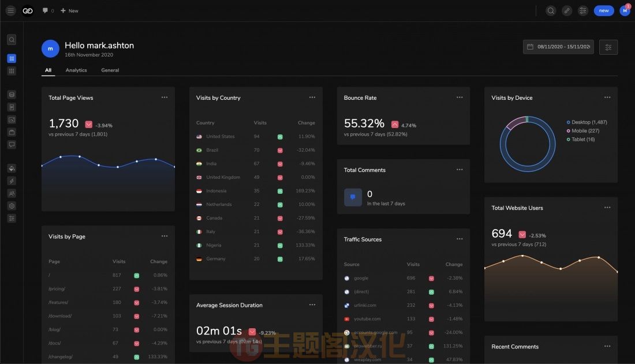
Task: Select the All tab
Action: (48, 70)
